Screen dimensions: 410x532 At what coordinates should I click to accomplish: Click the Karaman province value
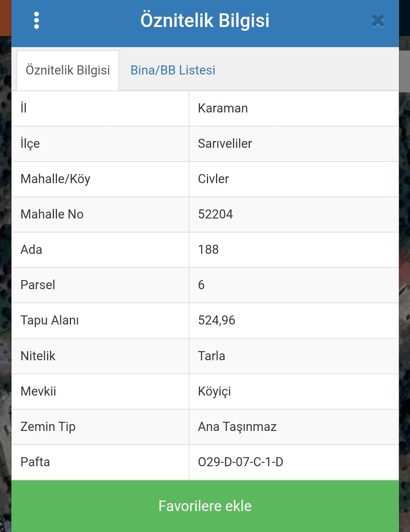tap(223, 108)
